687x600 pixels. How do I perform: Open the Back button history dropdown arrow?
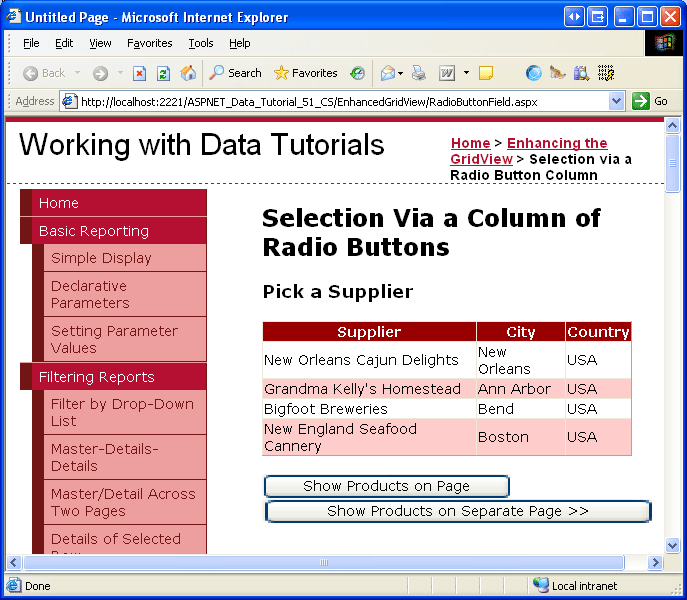coord(78,73)
